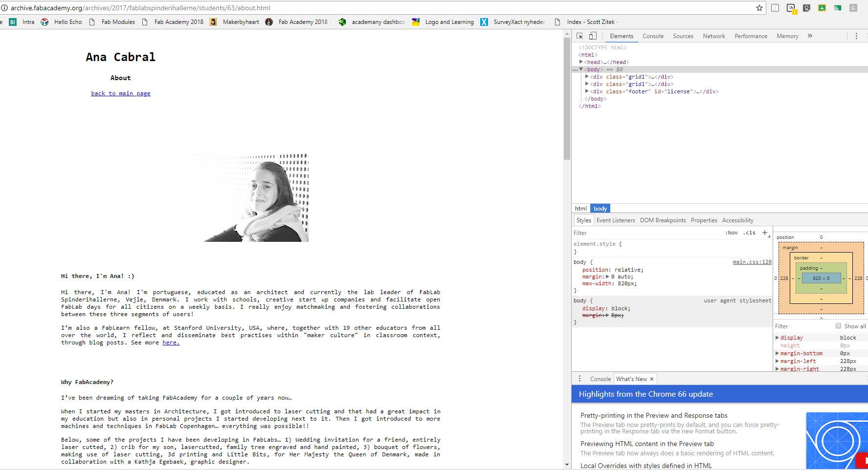Switch to the Elements tab
868x470 pixels.
coord(622,36)
